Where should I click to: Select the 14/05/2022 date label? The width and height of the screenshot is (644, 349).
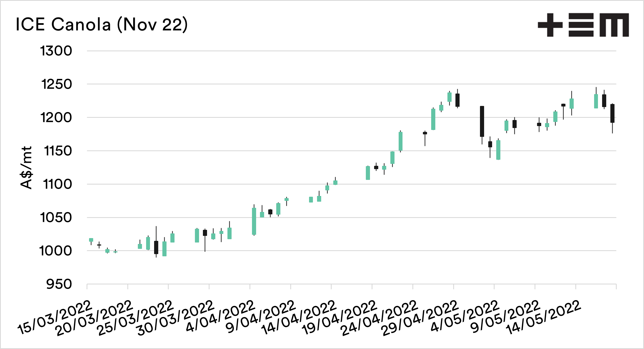click(544, 317)
